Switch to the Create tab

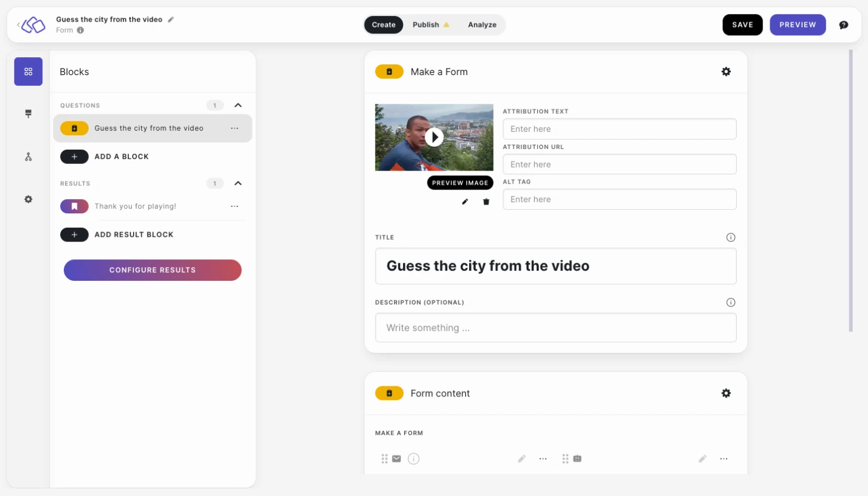(x=383, y=25)
